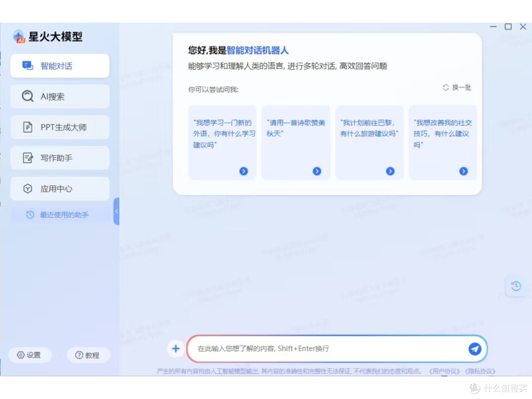The width and height of the screenshot is (532, 399).
Task: Click arrow icon on the Paris travel card
Action: 390,171
